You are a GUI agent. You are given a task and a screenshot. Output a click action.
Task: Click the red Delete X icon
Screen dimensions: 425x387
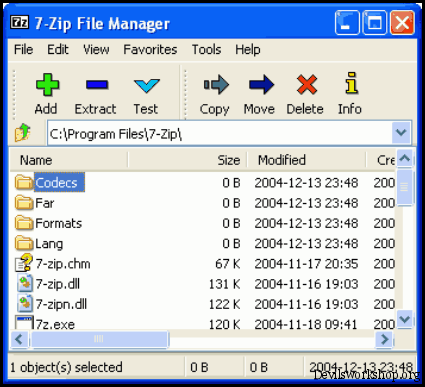pyautogui.click(x=307, y=84)
